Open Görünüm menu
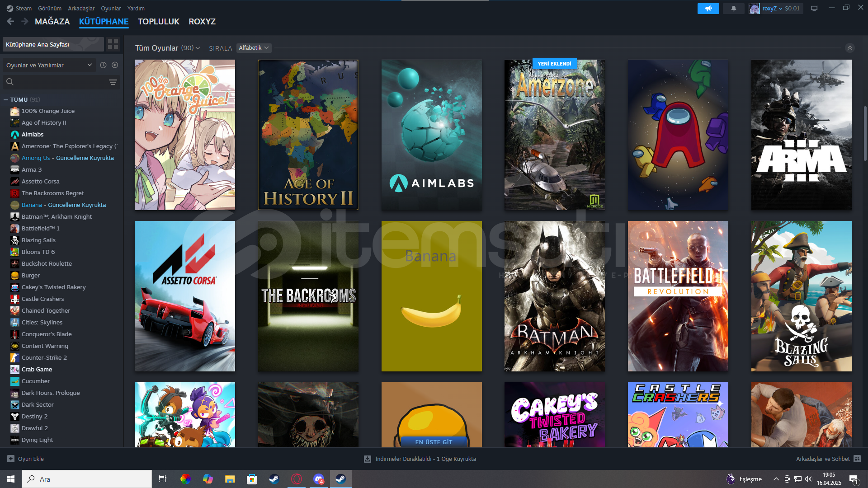This screenshot has height=488, width=868. 50,8
